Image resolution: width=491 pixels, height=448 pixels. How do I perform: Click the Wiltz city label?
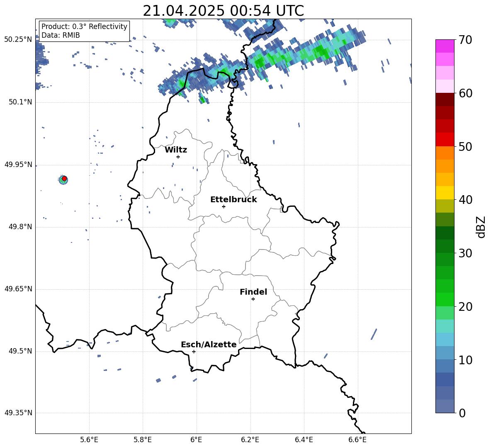[x=176, y=150]
